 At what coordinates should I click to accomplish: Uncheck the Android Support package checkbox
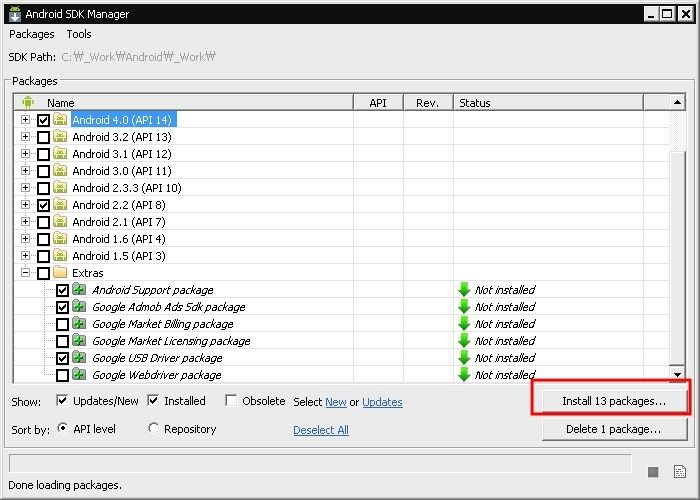point(62,290)
